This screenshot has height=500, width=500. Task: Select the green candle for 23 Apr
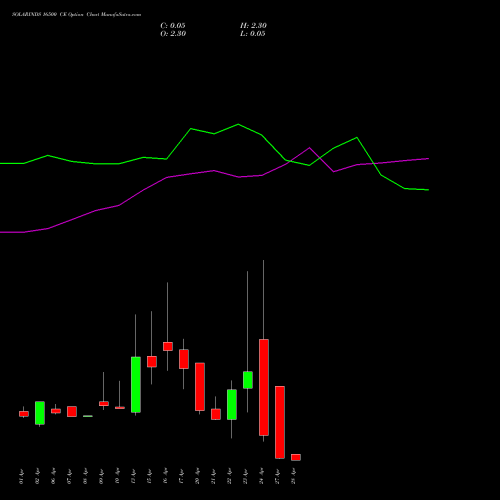248,380
